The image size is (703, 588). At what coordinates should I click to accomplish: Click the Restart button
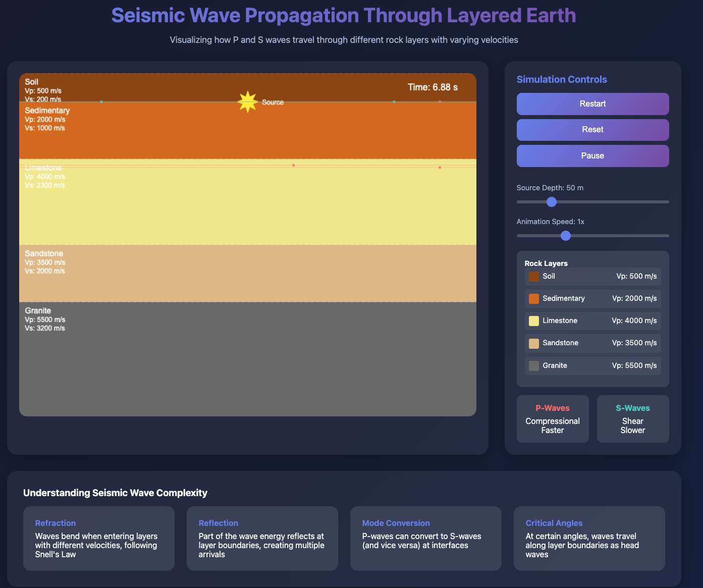[x=592, y=104]
